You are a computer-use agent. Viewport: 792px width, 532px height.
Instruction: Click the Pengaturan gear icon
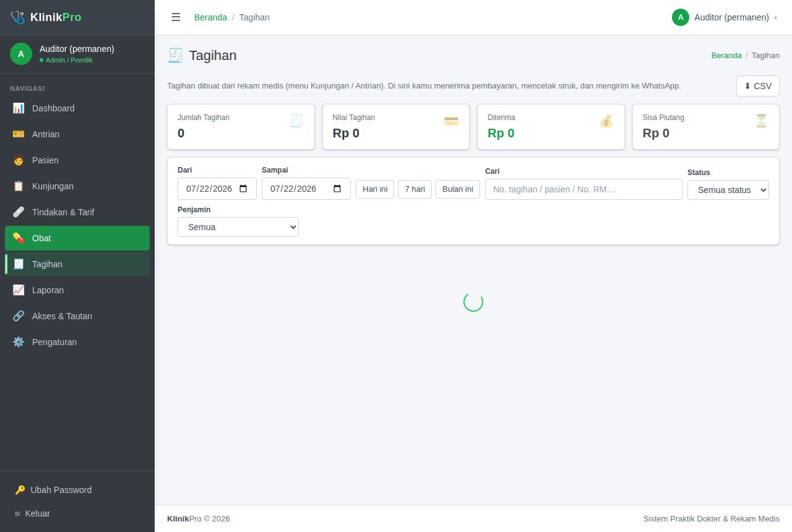[19, 342]
